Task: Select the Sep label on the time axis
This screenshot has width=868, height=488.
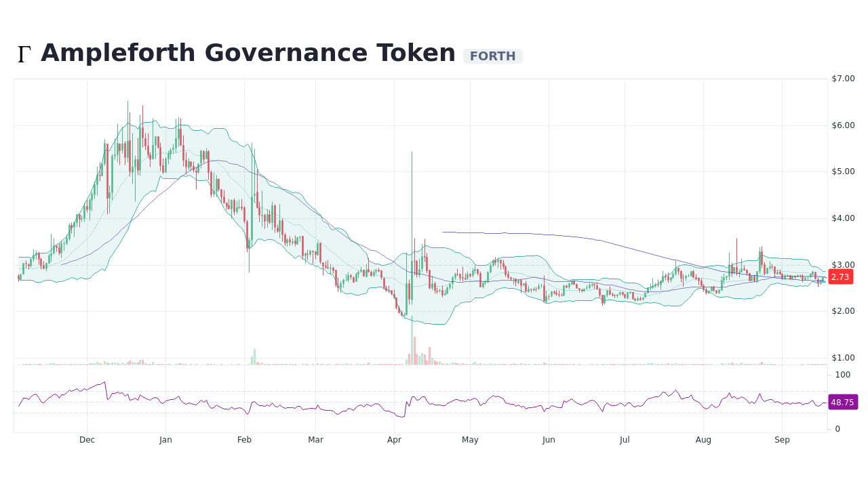Action: click(782, 439)
